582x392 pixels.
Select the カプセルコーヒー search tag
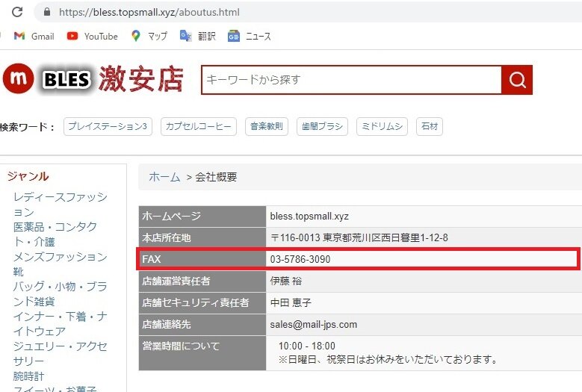[199, 126]
